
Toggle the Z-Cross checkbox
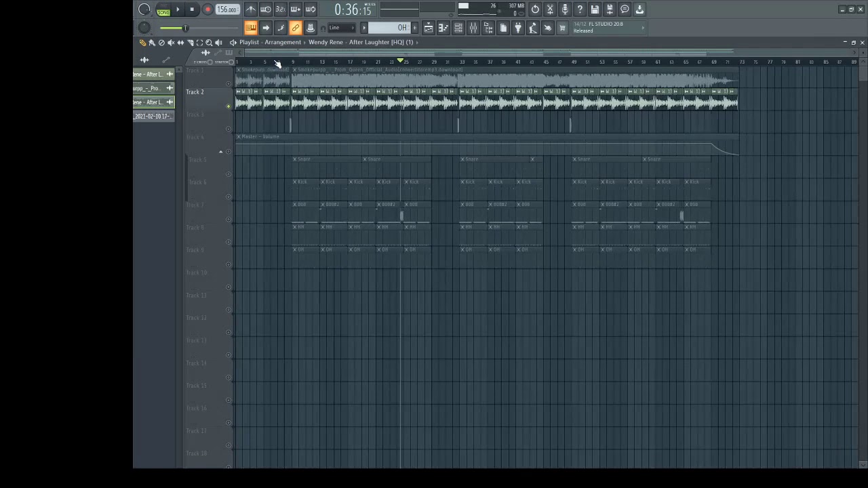[210, 62]
